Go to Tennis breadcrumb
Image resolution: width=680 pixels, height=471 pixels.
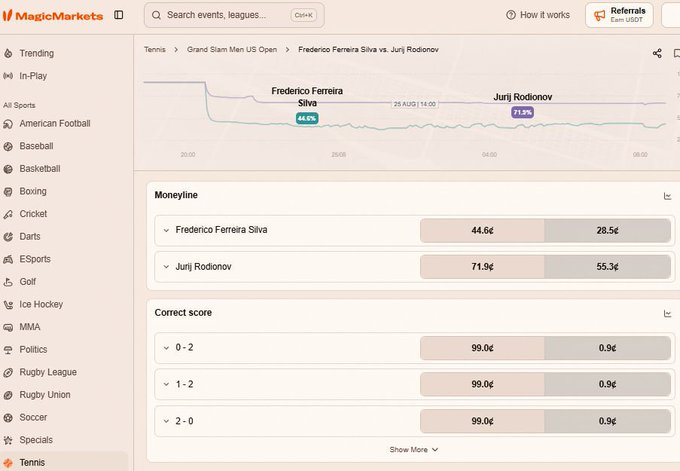point(155,49)
